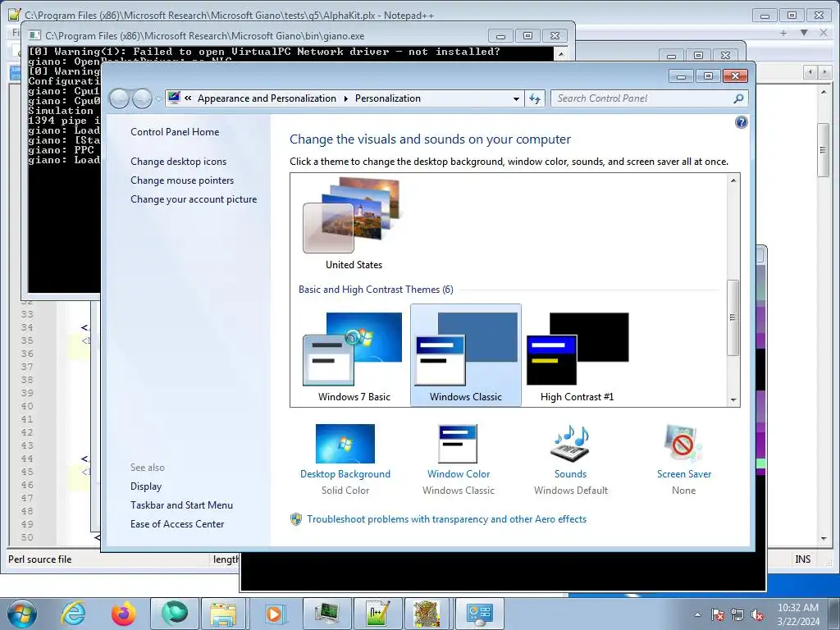Open the Display link

pos(146,486)
